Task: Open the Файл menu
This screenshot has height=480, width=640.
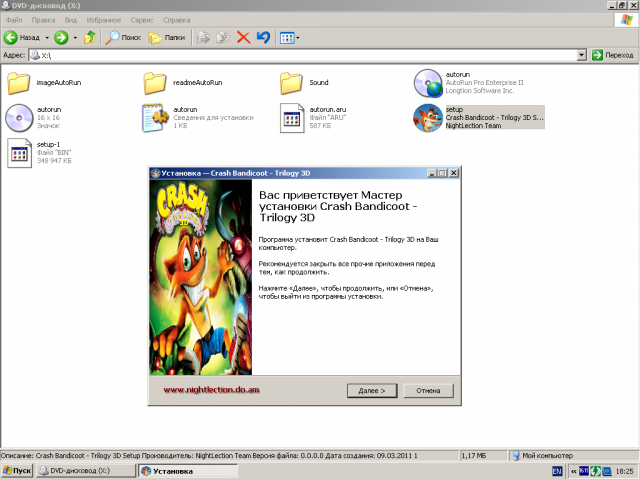Action: 14,20
